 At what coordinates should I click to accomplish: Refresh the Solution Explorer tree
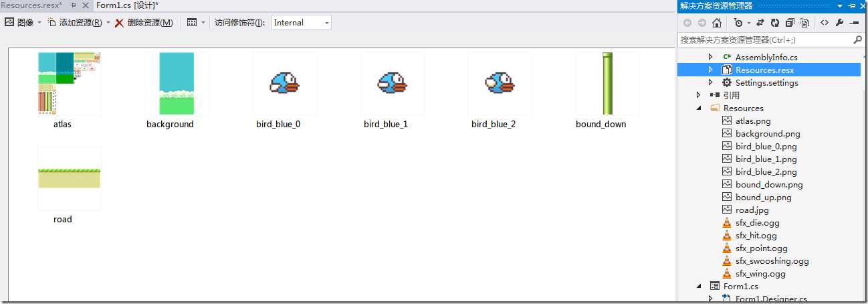[x=775, y=23]
